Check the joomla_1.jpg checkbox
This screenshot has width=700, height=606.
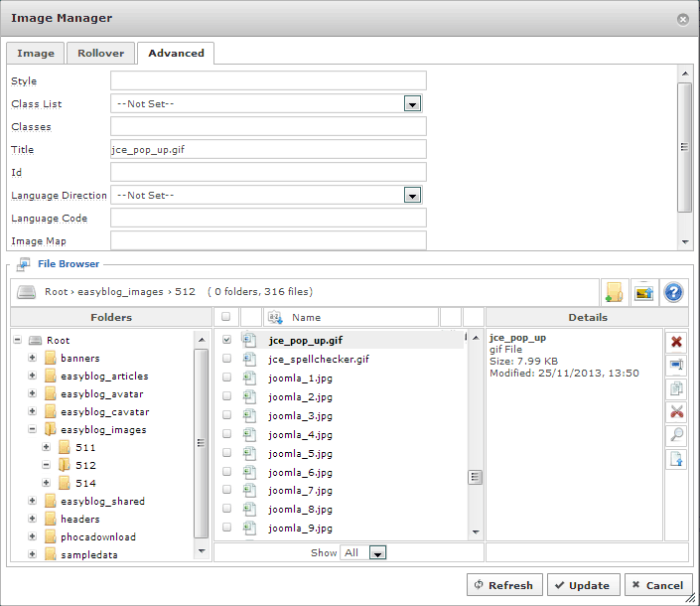226,378
